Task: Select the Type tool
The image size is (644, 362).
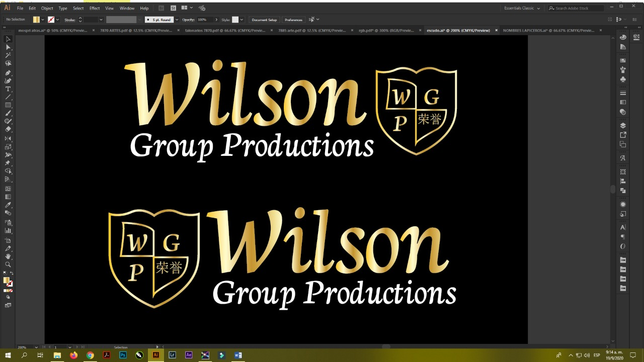Action: 8,89
